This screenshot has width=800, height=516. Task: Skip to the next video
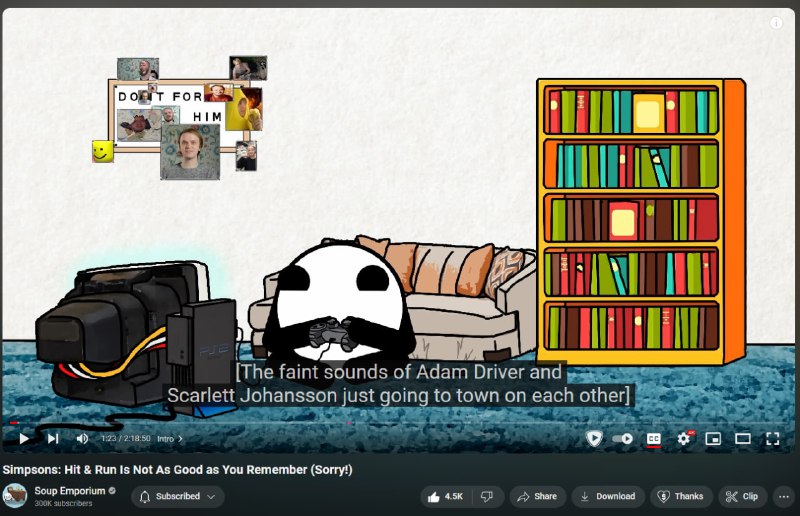click(53, 438)
